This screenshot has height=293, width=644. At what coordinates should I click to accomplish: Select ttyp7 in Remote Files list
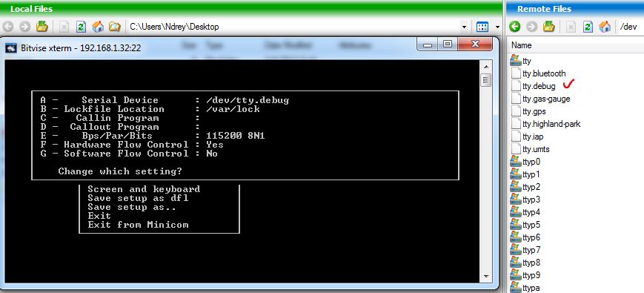click(x=531, y=250)
